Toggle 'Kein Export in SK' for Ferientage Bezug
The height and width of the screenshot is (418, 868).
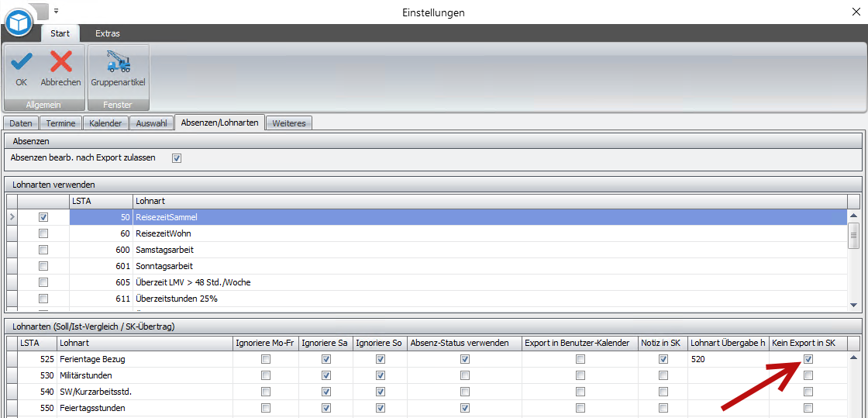(808, 359)
